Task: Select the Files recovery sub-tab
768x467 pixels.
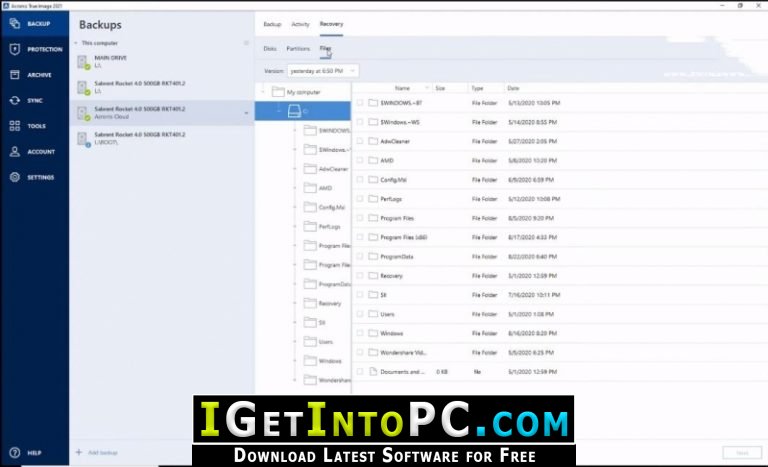Action: 325,48
